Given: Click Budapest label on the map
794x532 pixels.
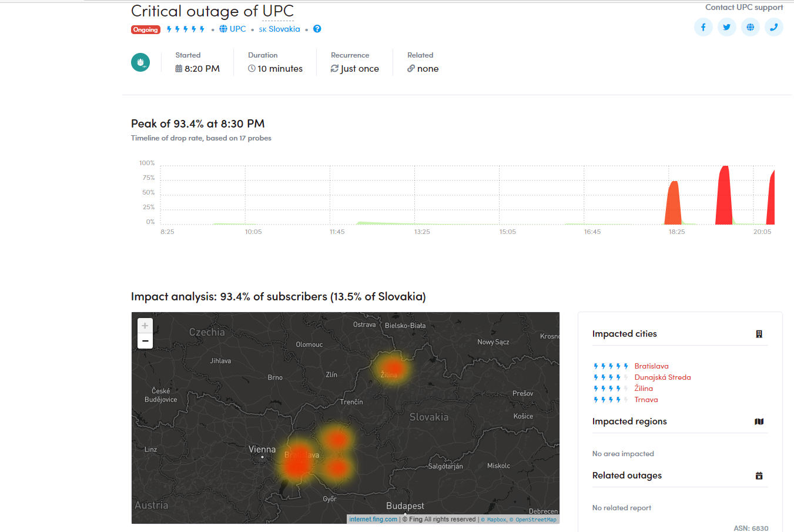Looking at the screenshot, I should (x=405, y=506).
